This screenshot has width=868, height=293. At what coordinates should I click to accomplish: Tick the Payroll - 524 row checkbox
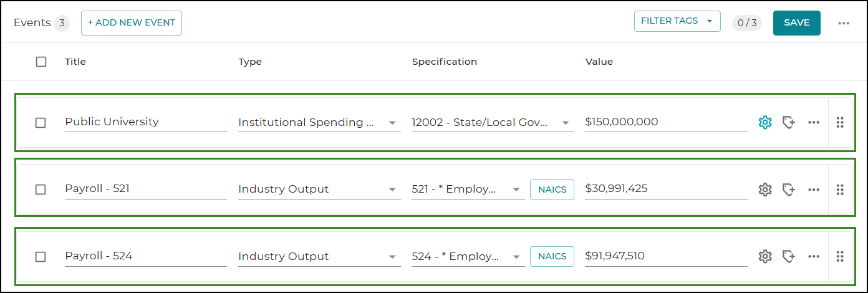[41, 257]
